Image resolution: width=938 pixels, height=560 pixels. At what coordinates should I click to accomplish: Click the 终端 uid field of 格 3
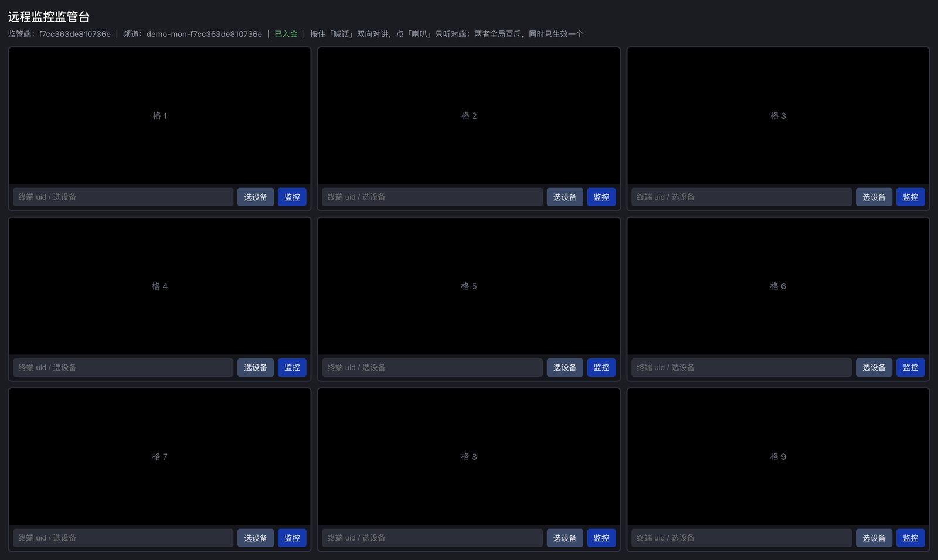tap(742, 197)
